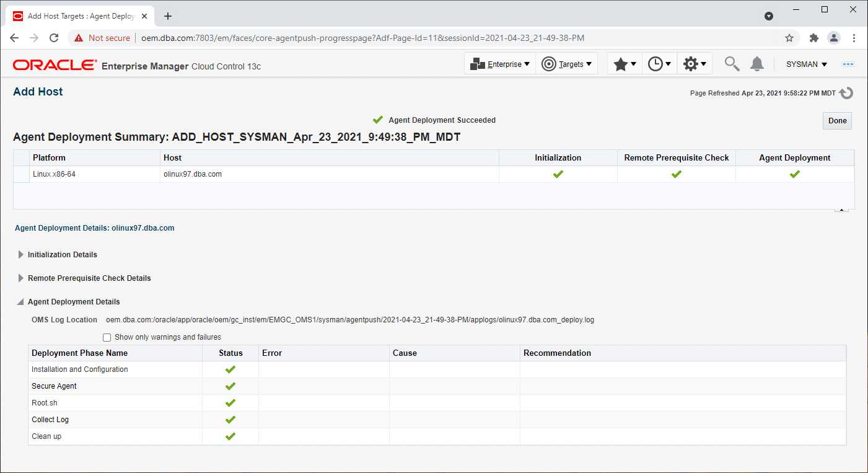Click the Oracle logo
The height and width of the screenshot is (473, 868).
(x=55, y=65)
